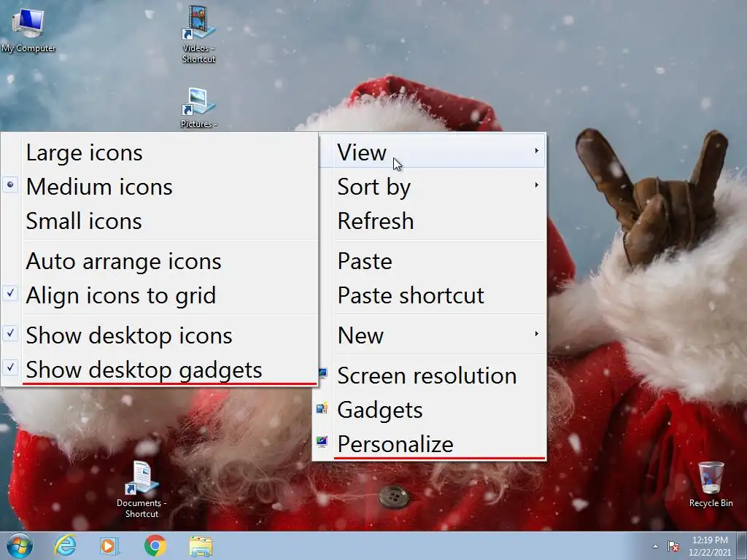Image resolution: width=747 pixels, height=560 pixels.
Task: Click the Show desktop strip at taskbar end
Action: (742, 546)
